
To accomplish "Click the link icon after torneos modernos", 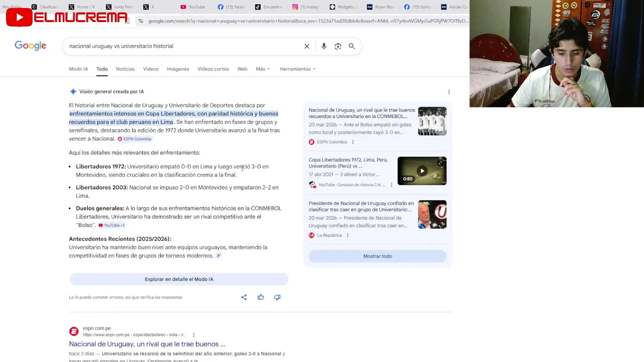I will pyautogui.click(x=218, y=256).
